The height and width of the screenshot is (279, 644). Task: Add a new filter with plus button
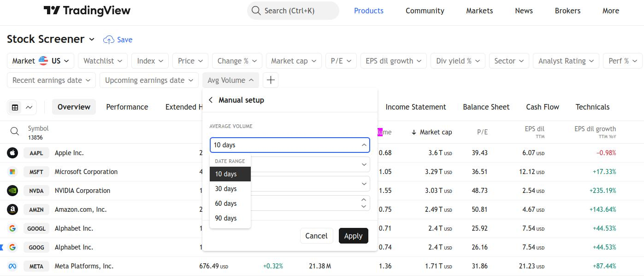tap(271, 80)
